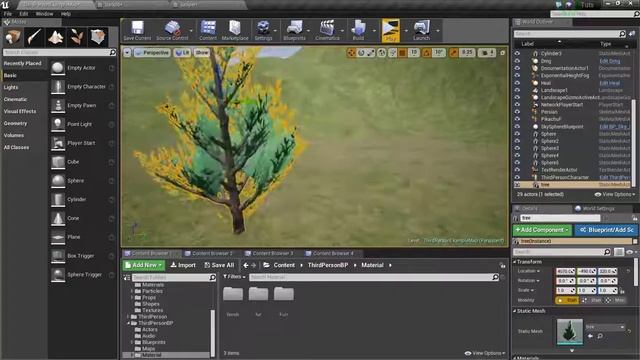Click the browse-to-asset magnifier under Static Mesh
640x360 pixels.
(600, 336)
